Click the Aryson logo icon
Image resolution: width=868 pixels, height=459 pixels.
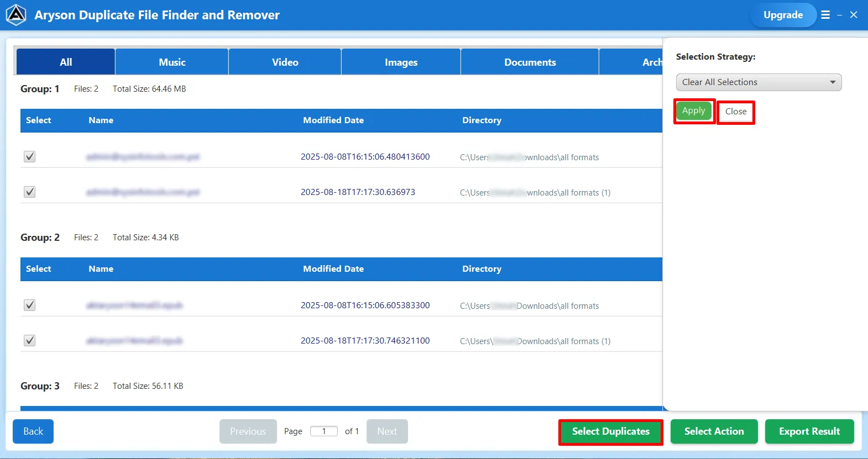pyautogui.click(x=16, y=15)
